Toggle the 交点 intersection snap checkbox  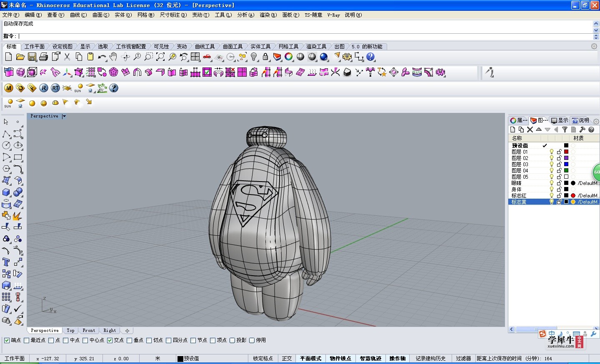click(x=110, y=340)
